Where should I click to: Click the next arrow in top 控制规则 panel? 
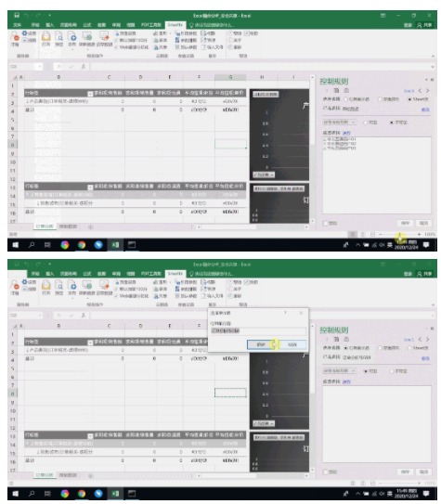(427, 91)
